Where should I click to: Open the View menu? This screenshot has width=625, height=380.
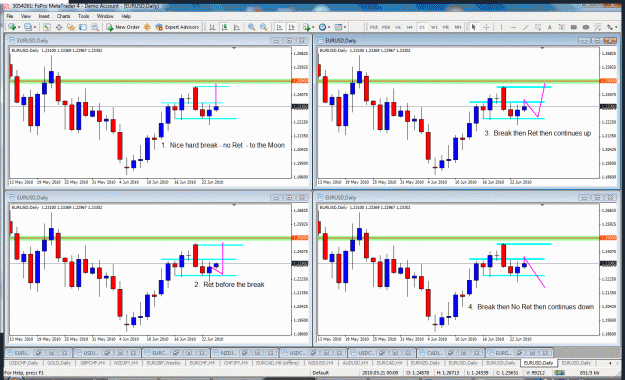click(26, 16)
